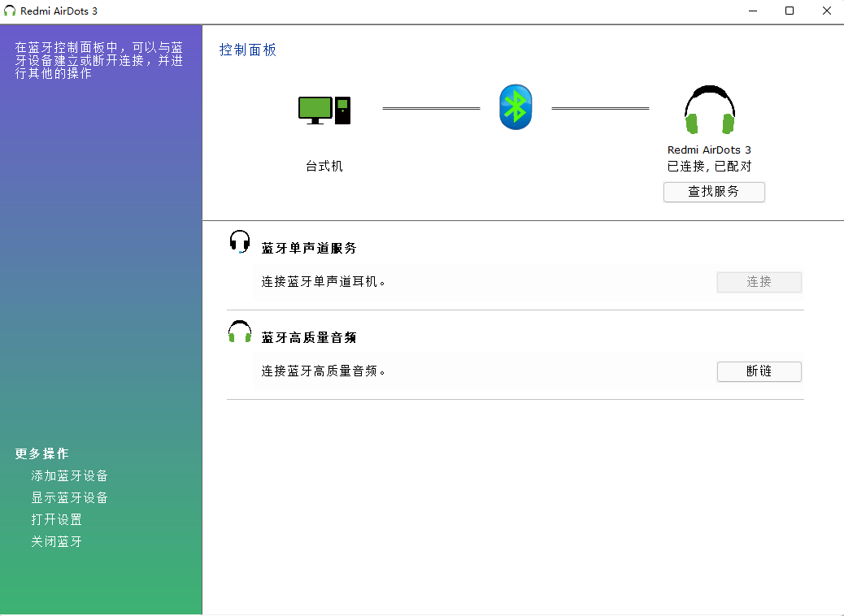This screenshot has height=616, width=844.
Task: Select 关闭蓝牙 link
Action: coord(57,541)
